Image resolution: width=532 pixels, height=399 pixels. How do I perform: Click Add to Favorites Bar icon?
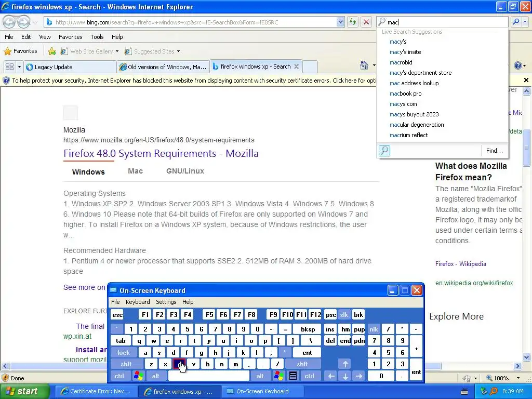[52, 51]
